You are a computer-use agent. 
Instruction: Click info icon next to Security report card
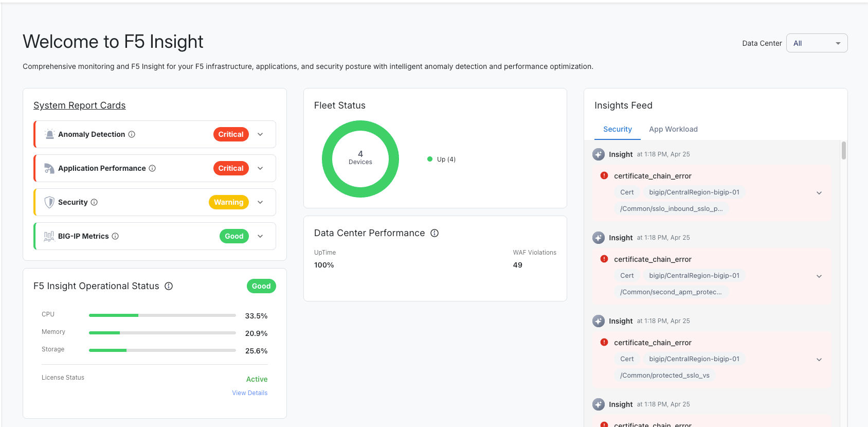[94, 202]
